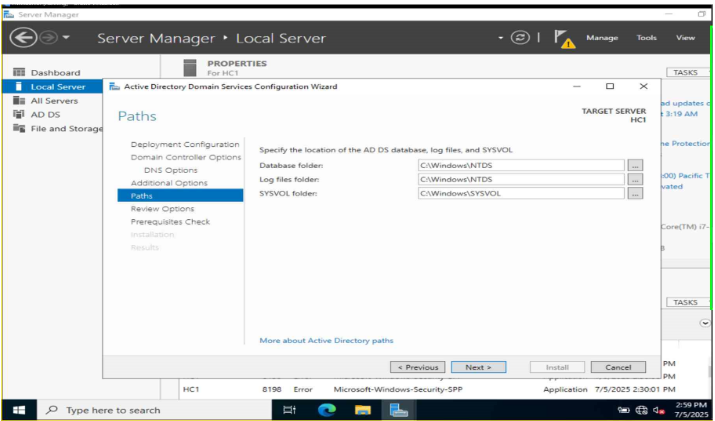Screen dimensions: 715x421
Task: Click the Server Manager forward arrow
Action: coord(47,37)
